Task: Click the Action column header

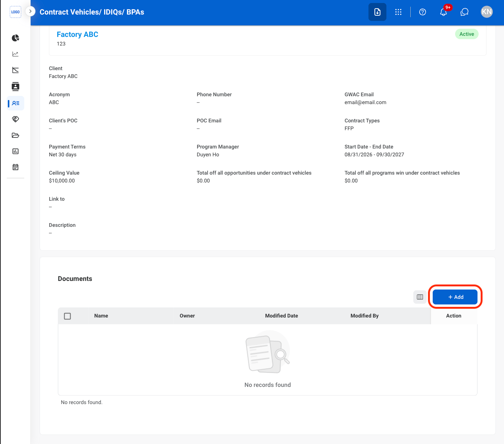Action: (454, 316)
